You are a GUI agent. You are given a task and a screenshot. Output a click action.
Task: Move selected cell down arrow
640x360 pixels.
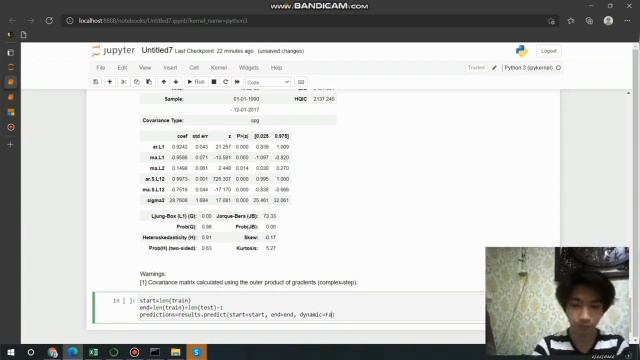176,82
